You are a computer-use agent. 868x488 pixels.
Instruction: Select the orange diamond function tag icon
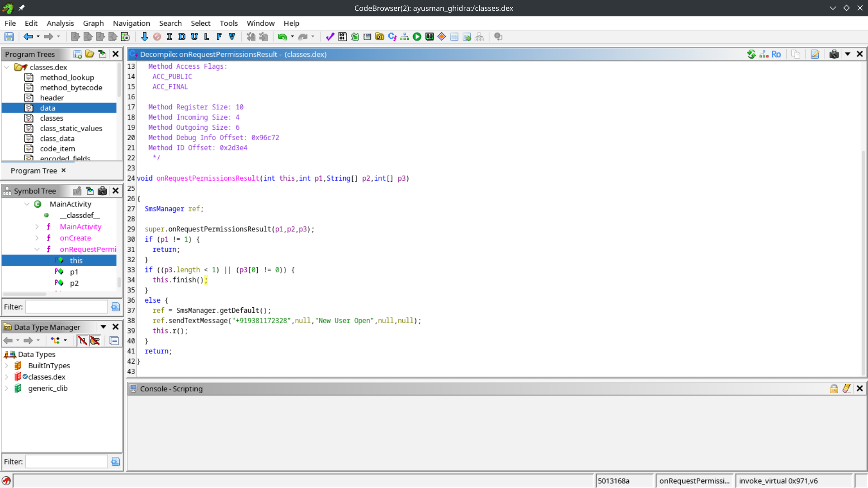(441, 37)
